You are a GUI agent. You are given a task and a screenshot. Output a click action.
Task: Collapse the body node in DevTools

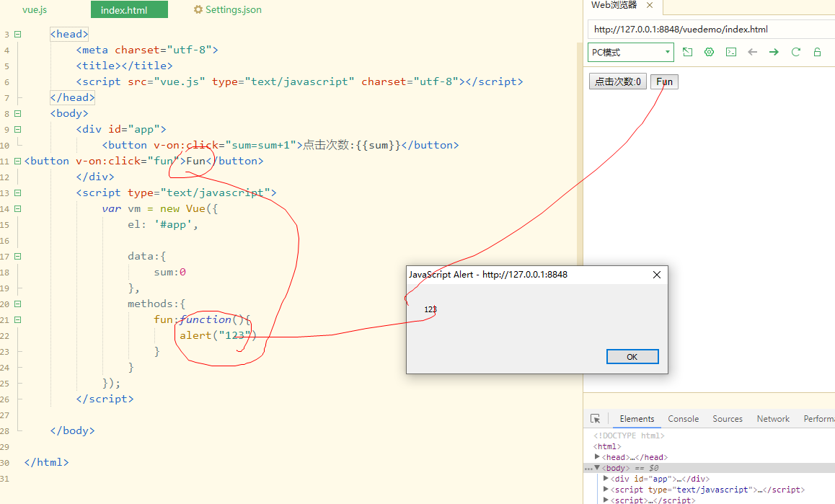pos(597,468)
